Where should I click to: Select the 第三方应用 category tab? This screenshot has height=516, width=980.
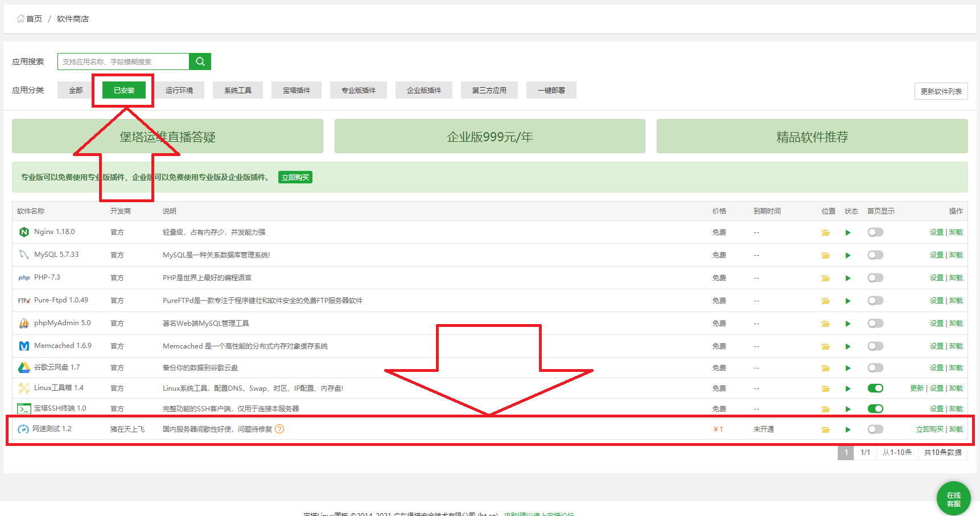pos(489,90)
